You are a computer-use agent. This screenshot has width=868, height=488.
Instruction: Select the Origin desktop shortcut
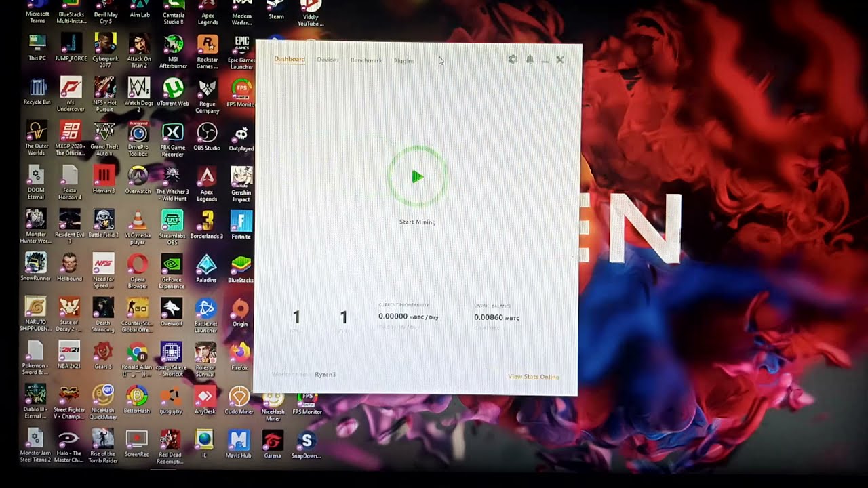240,312
